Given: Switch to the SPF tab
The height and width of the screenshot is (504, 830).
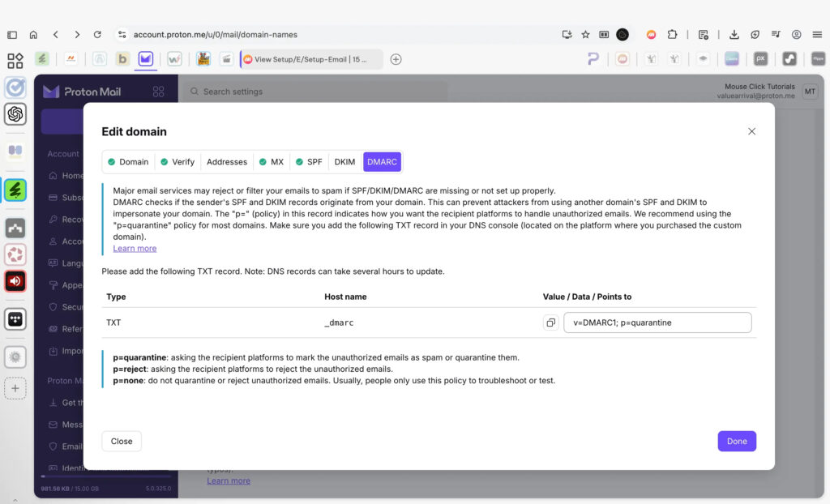Looking at the screenshot, I should (x=308, y=162).
